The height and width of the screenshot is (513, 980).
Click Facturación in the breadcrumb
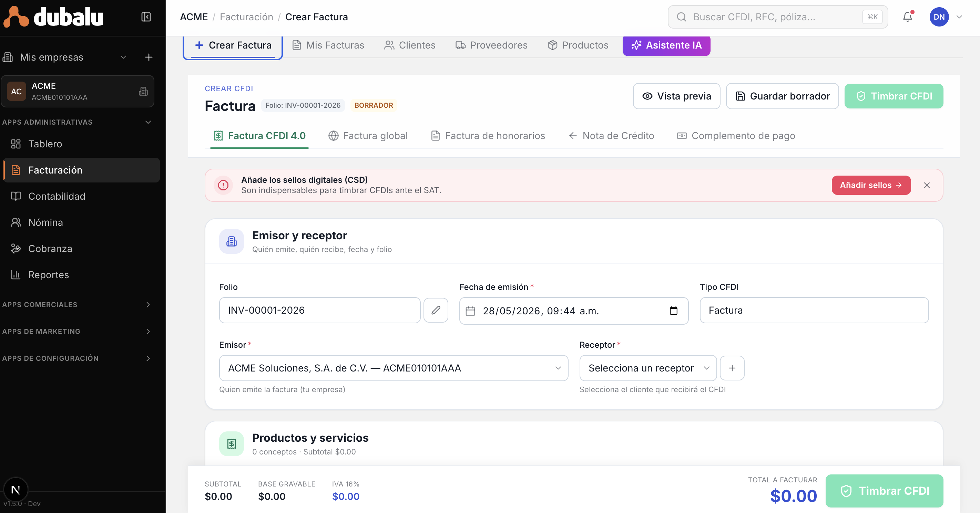(x=246, y=17)
